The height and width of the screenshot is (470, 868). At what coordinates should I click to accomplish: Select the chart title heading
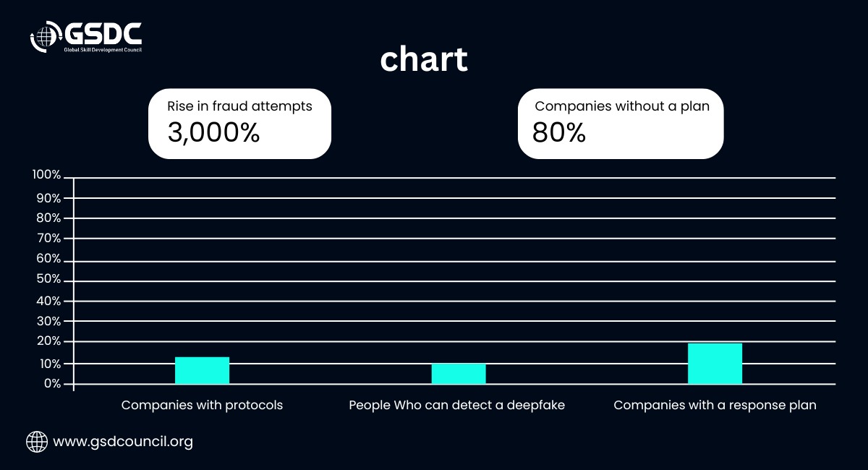[x=424, y=60]
